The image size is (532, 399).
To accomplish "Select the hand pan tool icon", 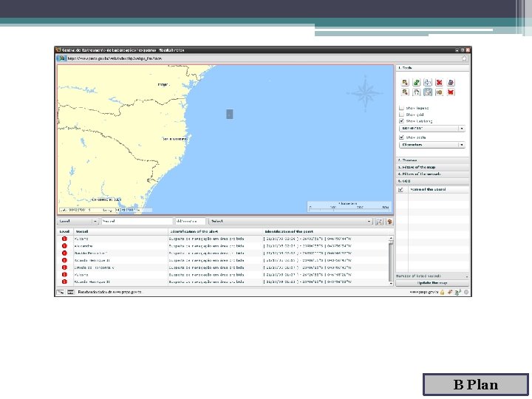I will [416, 92].
